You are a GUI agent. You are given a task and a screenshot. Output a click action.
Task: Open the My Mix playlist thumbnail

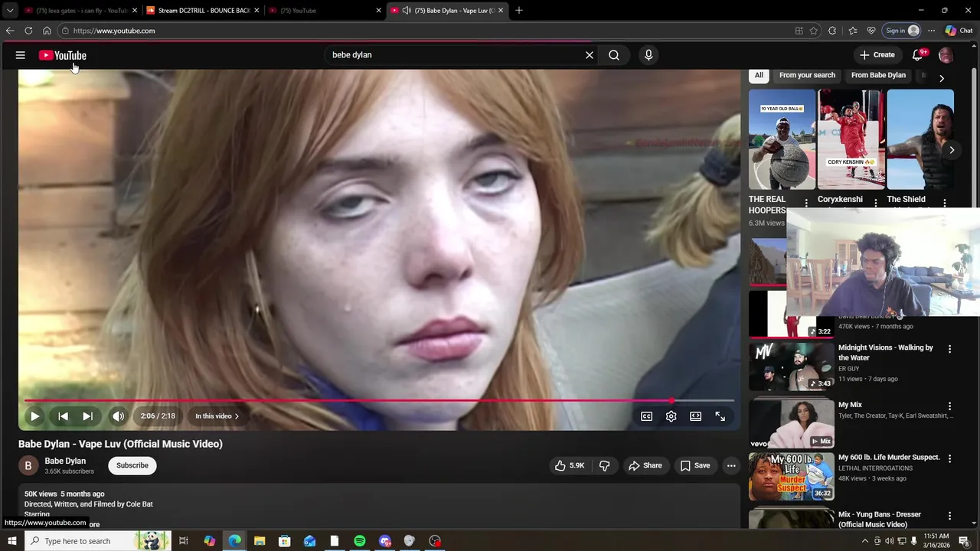coord(791,423)
